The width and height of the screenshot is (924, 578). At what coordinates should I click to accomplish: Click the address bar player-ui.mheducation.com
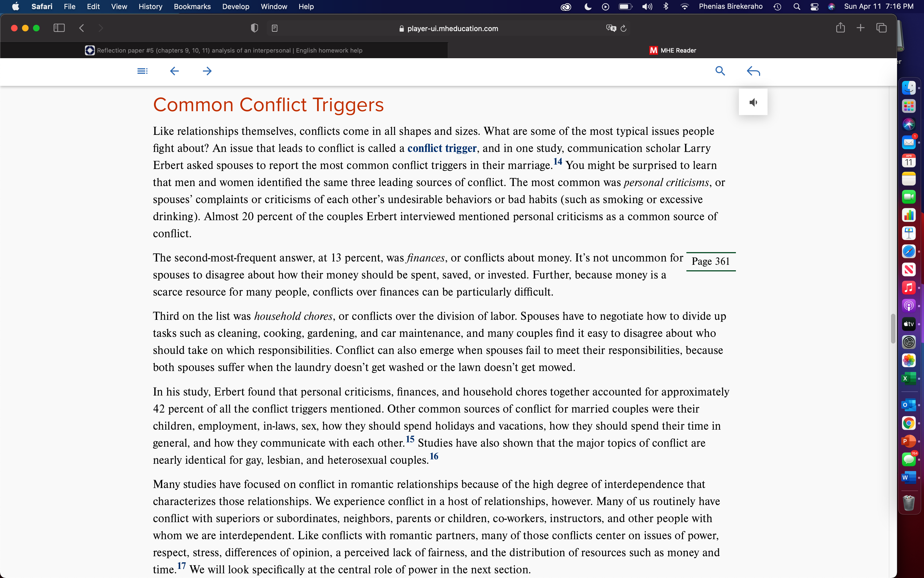[x=448, y=28]
